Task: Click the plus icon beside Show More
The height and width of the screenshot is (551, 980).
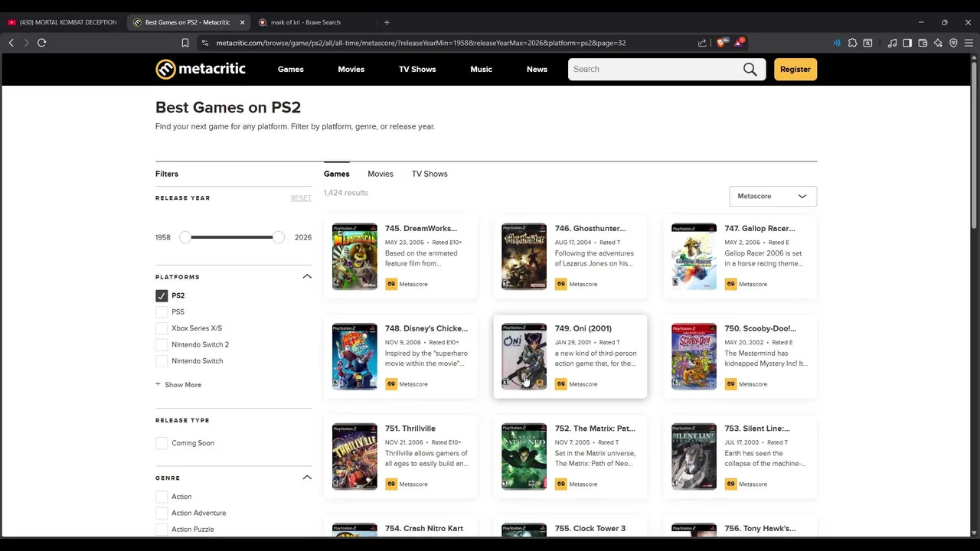Action: pyautogui.click(x=158, y=384)
